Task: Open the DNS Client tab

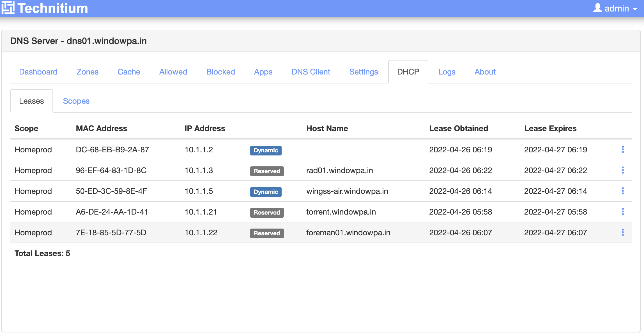Action: [311, 72]
